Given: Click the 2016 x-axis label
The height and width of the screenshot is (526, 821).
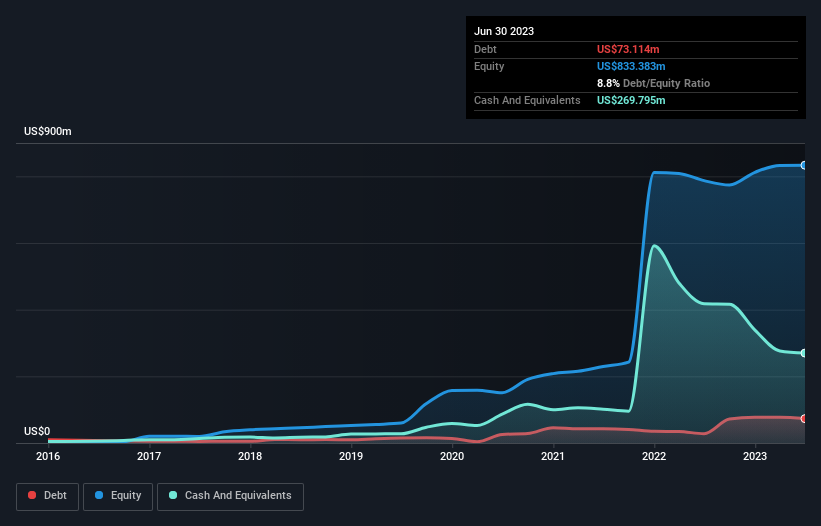Looking at the screenshot, I should [x=48, y=456].
